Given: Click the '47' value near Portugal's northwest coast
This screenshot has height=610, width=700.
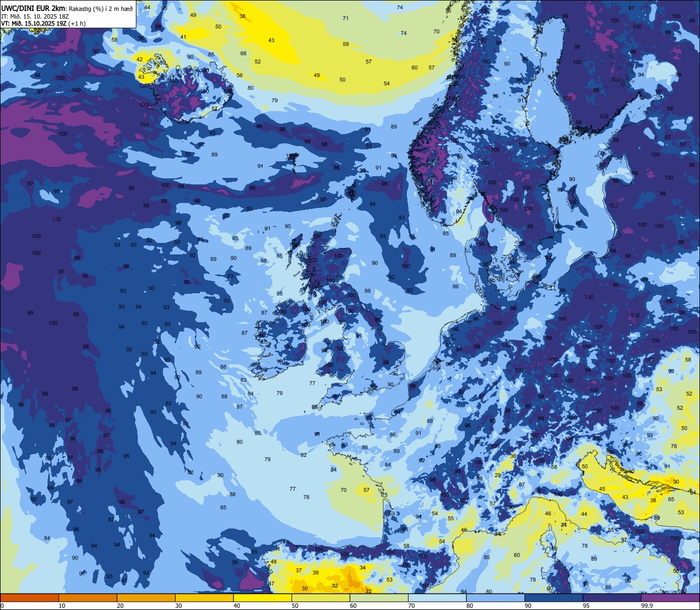Looking at the screenshot, I should (x=271, y=583).
